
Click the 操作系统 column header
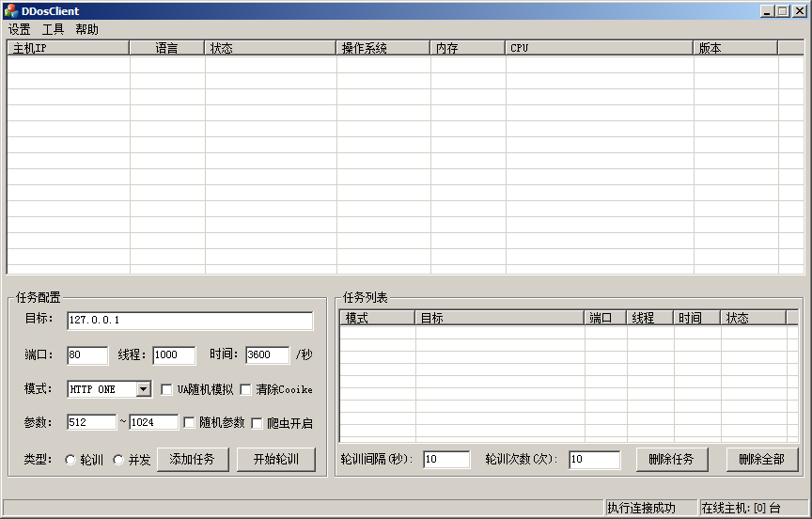[x=383, y=48]
